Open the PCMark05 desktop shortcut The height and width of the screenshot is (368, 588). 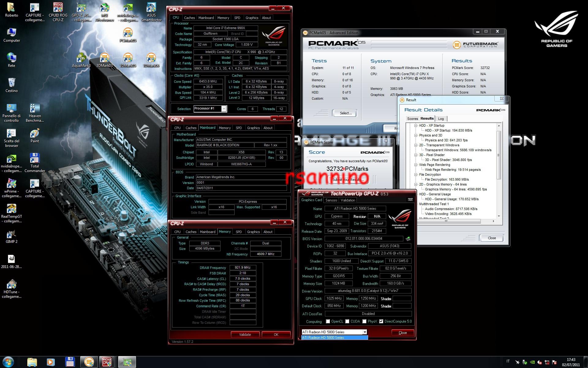click(128, 35)
